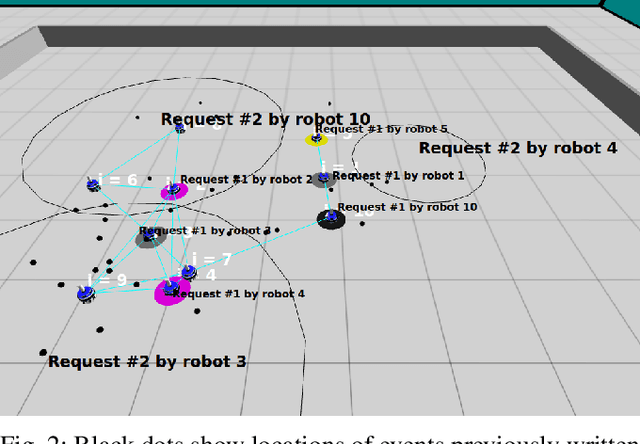Select robot 4 on the lower magenta disc
640x444 pixels.
click(172, 289)
